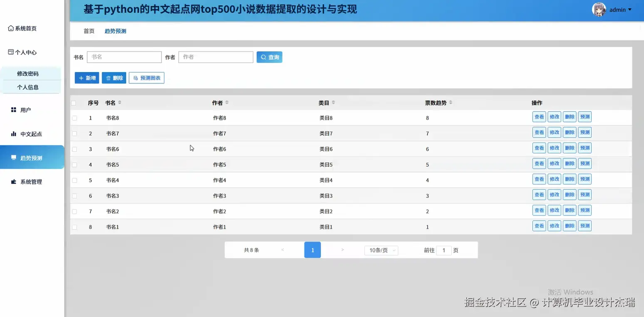Focus the 书名 search input
This screenshot has height=317, width=644.
tap(124, 57)
